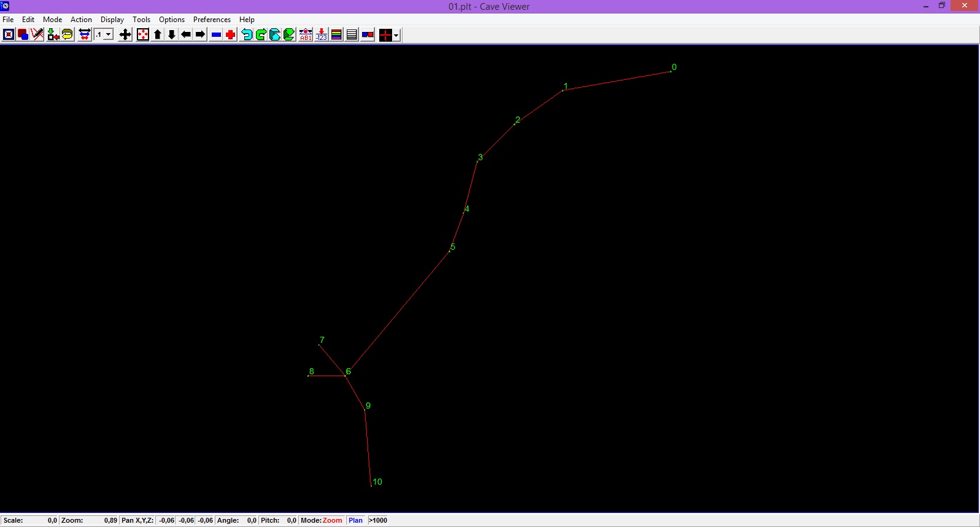Click the red plus zoom-in icon
Viewport: 980px width, 527px height.
click(x=231, y=35)
